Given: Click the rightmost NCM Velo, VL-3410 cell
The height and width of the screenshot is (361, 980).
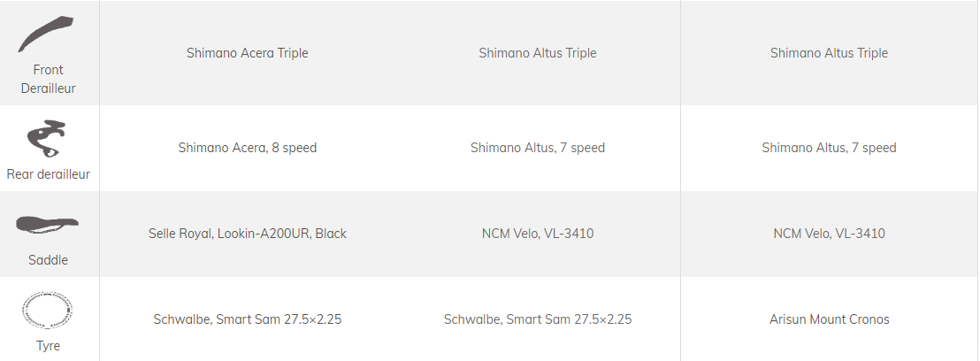Looking at the screenshot, I should click(829, 234).
